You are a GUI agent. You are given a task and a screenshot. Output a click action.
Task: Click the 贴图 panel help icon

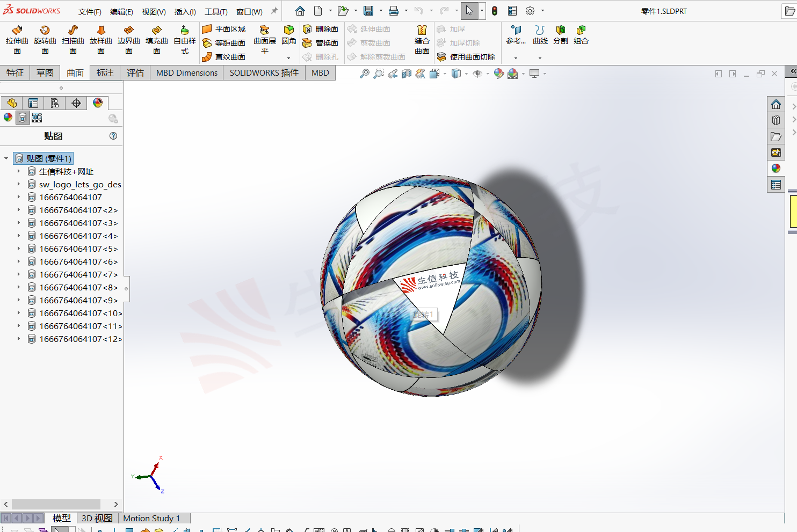[x=113, y=136]
